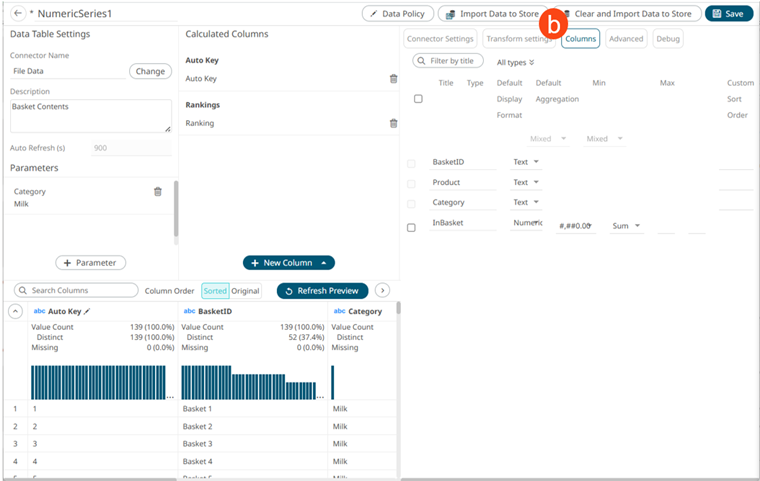The image size is (760, 481).
Task: Click the pencil icon beside Auto Key
Action: [87, 312]
